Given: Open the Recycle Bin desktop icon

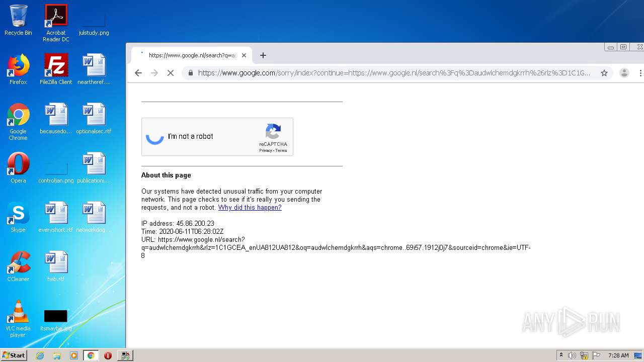Looking at the screenshot, I should 18,20.
